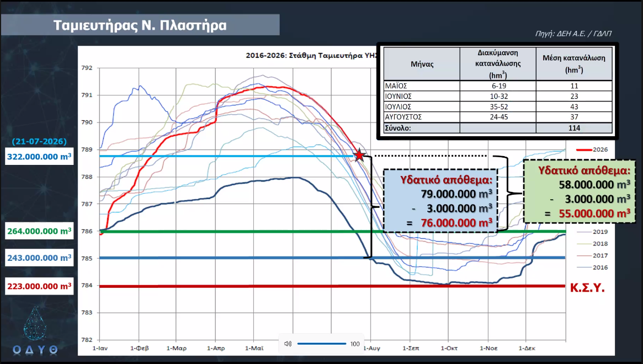Click y-axis label 790
Screen dimensions: 643x364
pos(87,122)
